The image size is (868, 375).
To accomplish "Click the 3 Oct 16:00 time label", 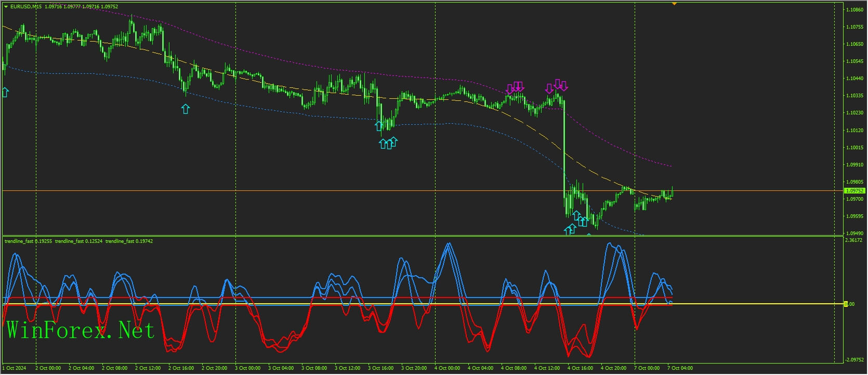I will pyautogui.click(x=380, y=368).
